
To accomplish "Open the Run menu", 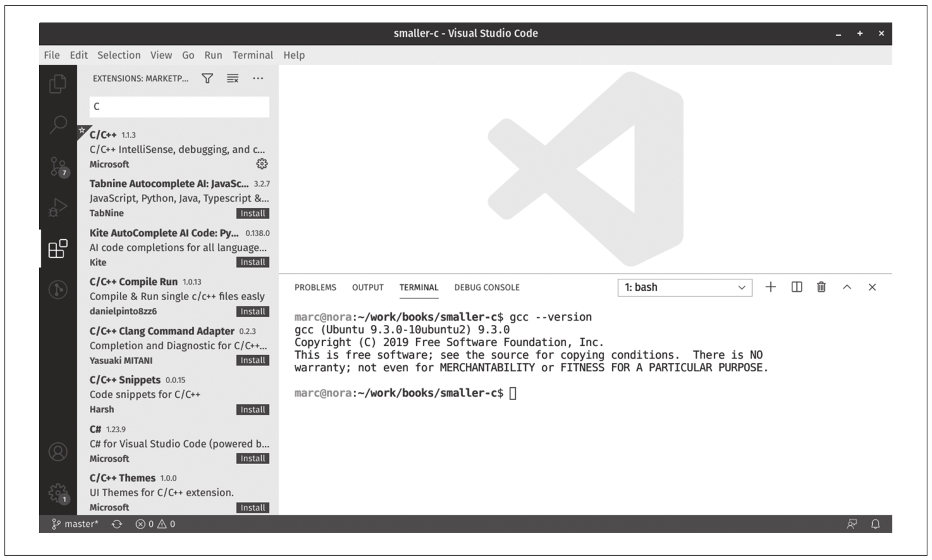I will click(213, 55).
